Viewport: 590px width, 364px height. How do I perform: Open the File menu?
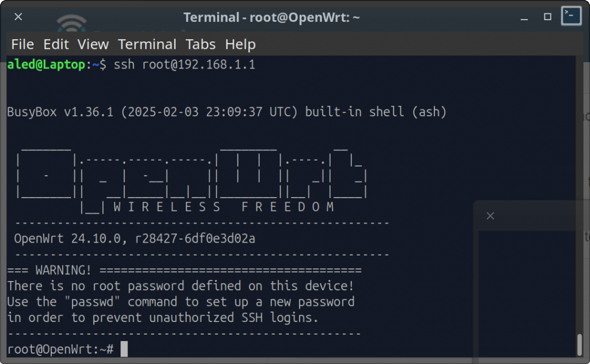pyautogui.click(x=22, y=44)
